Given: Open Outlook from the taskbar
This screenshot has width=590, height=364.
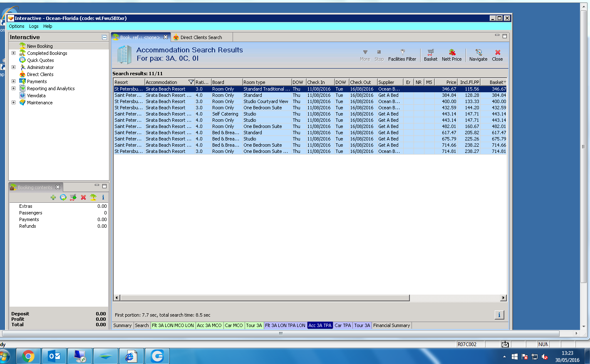Looking at the screenshot, I should [54, 356].
